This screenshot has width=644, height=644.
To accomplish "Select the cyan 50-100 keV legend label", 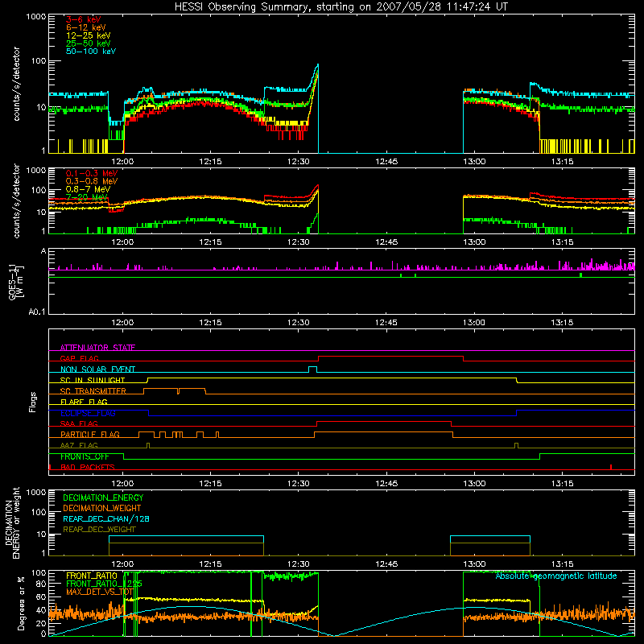I will (x=90, y=52).
